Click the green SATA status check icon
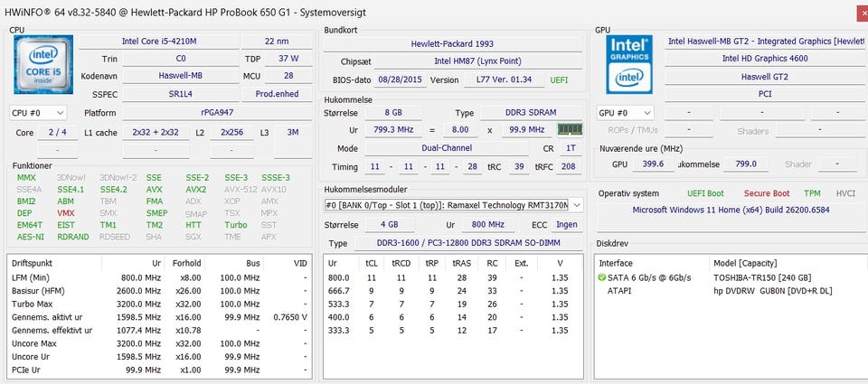This screenshot has width=868, height=384. click(603, 276)
